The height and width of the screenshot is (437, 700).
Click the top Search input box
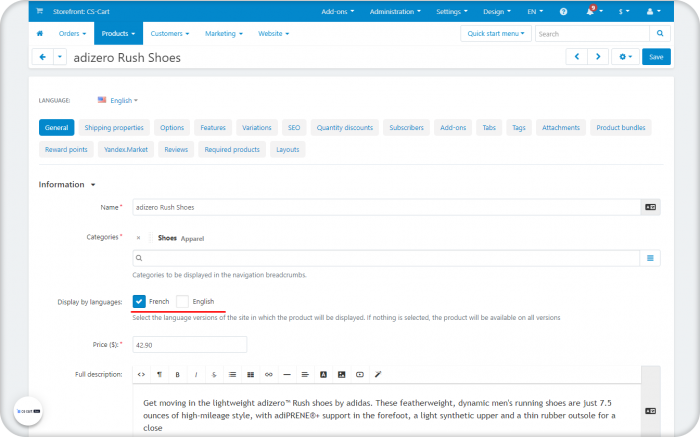[592, 33]
